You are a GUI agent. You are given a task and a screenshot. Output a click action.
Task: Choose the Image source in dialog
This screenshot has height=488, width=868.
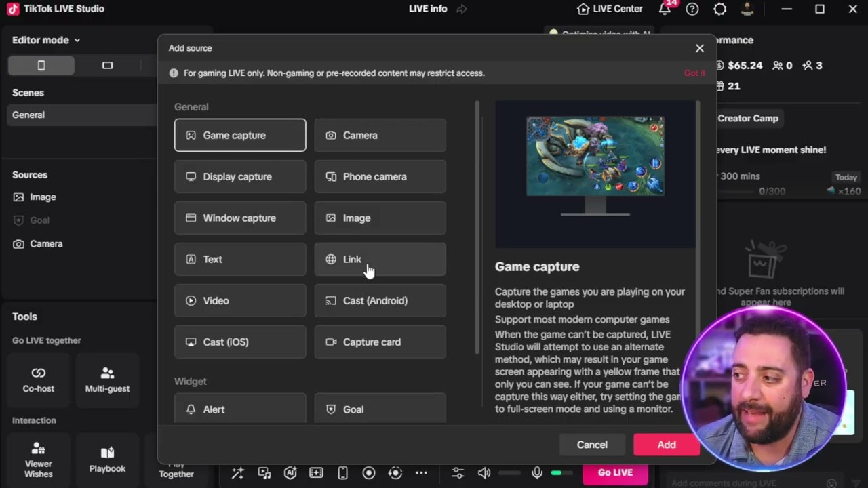pyautogui.click(x=380, y=218)
